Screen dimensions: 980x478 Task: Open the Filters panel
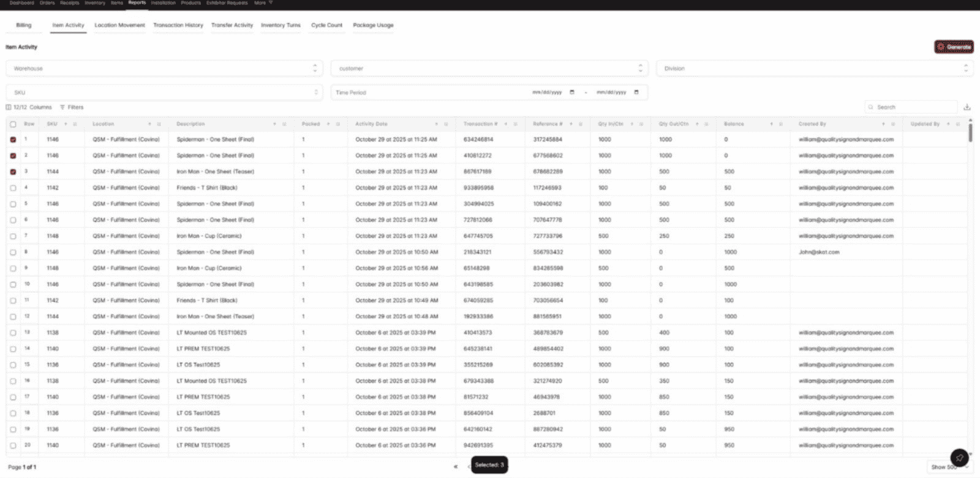pyautogui.click(x=72, y=107)
